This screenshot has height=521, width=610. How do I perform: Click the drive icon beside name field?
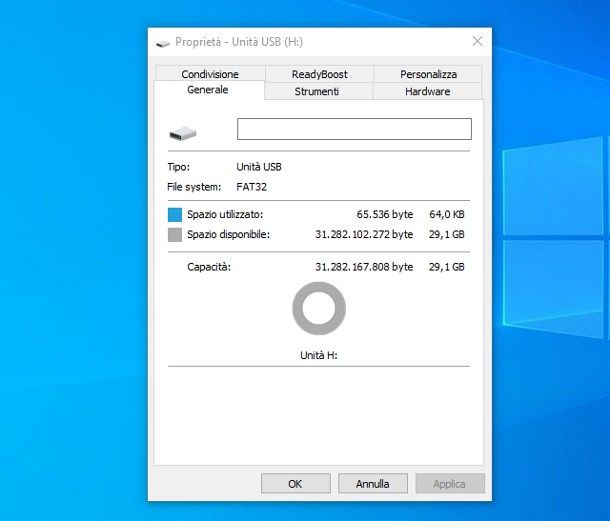[x=183, y=133]
